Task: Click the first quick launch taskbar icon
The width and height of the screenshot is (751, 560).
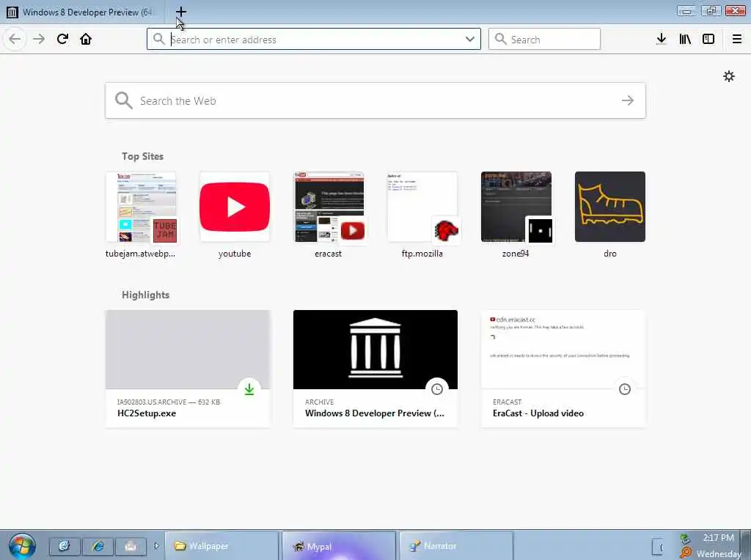Action: (65, 546)
